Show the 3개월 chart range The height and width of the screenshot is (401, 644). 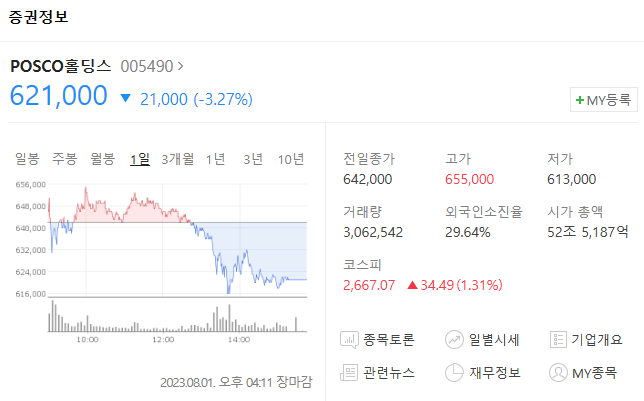pyautogui.click(x=177, y=158)
